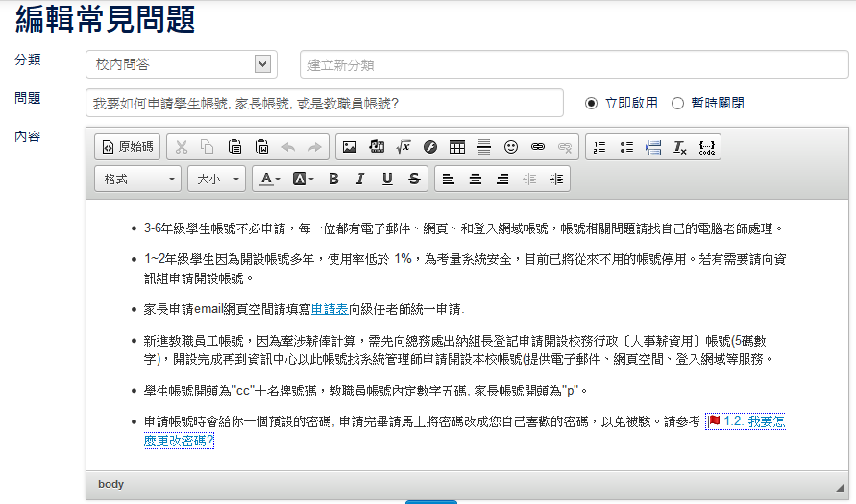Screen dimensions: 856x504
Task: Click the 原始碼 source button
Action: pos(128,147)
